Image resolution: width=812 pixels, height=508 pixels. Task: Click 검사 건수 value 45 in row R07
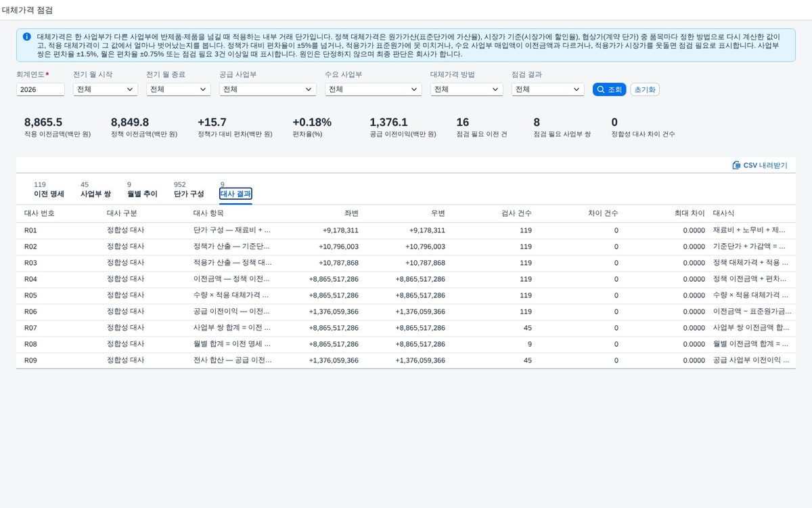(x=528, y=328)
